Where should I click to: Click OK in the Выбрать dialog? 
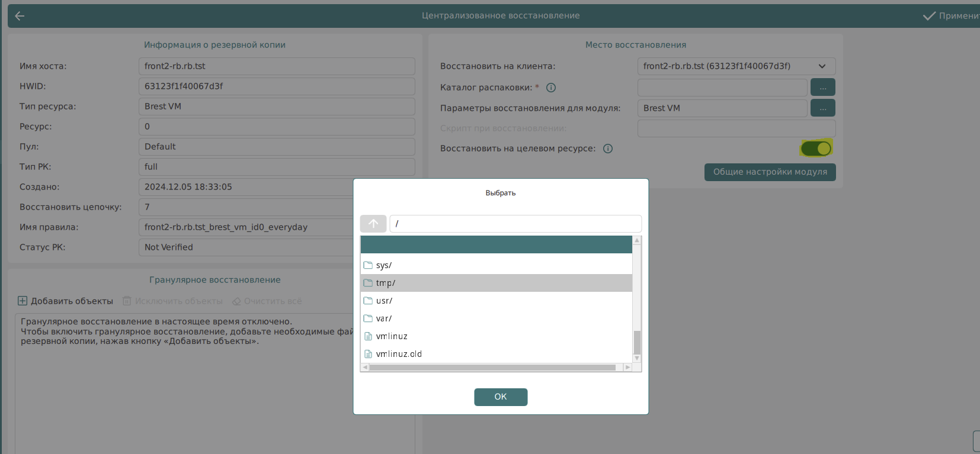(x=501, y=397)
